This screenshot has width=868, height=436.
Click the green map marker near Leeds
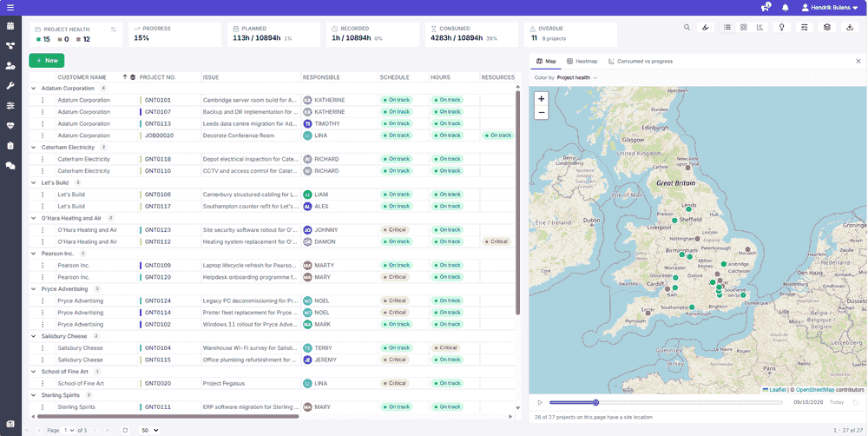pos(688,208)
